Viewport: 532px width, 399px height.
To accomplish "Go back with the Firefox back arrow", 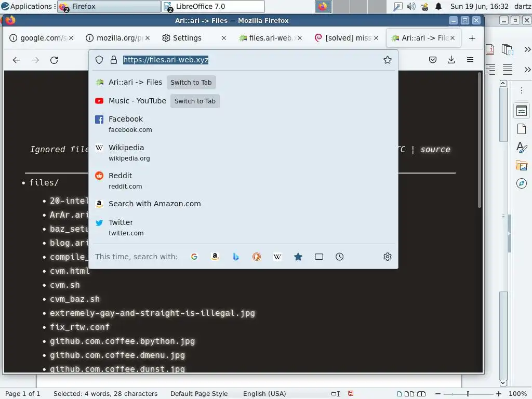I will pyautogui.click(x=16, y=60).
